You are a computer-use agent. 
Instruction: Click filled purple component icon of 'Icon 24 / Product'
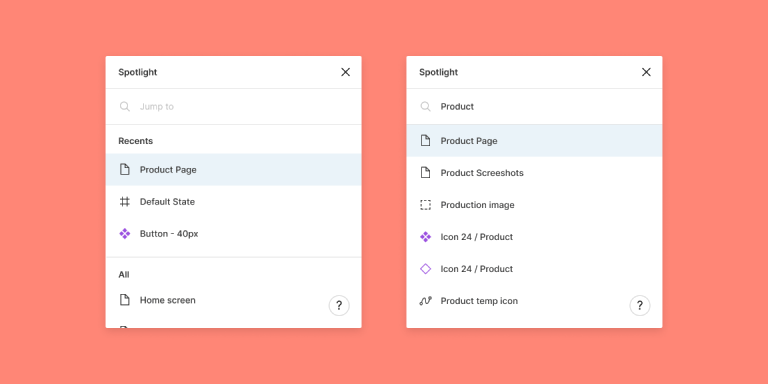(426, 237)
